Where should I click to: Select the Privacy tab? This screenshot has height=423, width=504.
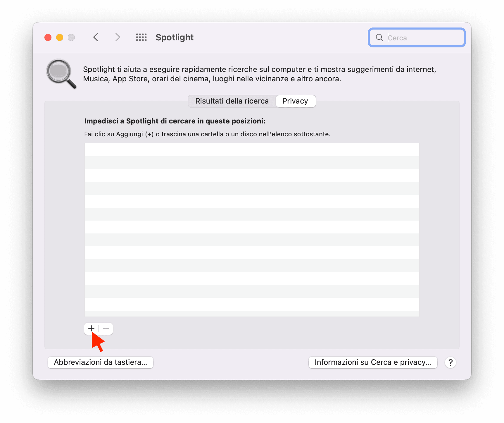295,101
